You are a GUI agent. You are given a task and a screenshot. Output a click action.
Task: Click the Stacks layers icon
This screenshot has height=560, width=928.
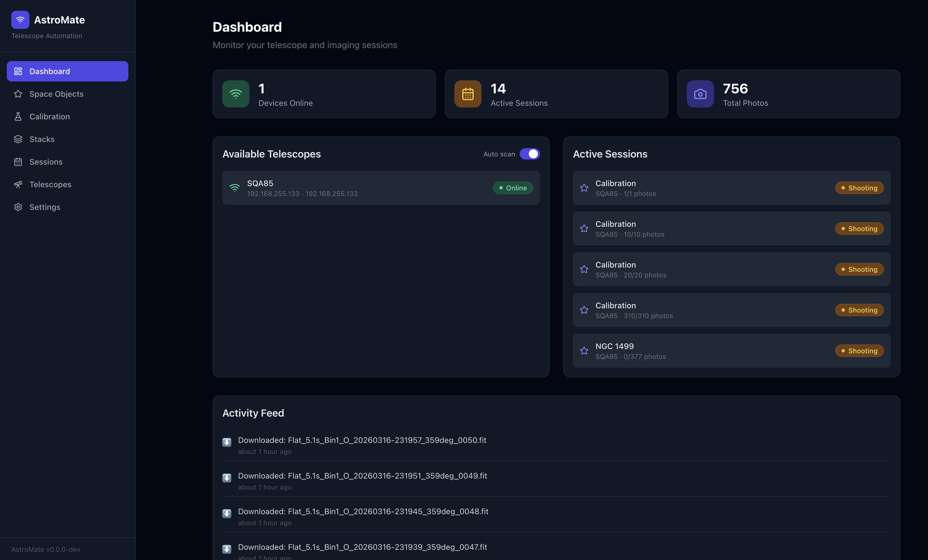click(18, 139)
